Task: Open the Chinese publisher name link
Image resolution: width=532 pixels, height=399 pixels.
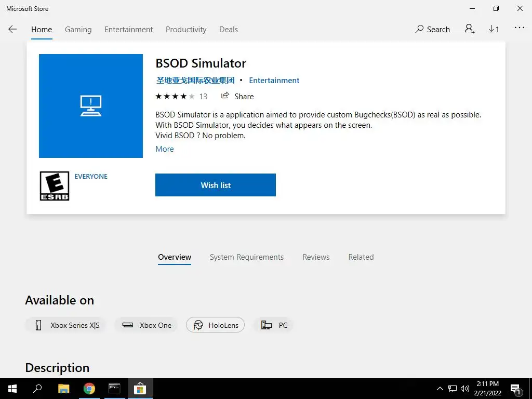Action: 195,81
